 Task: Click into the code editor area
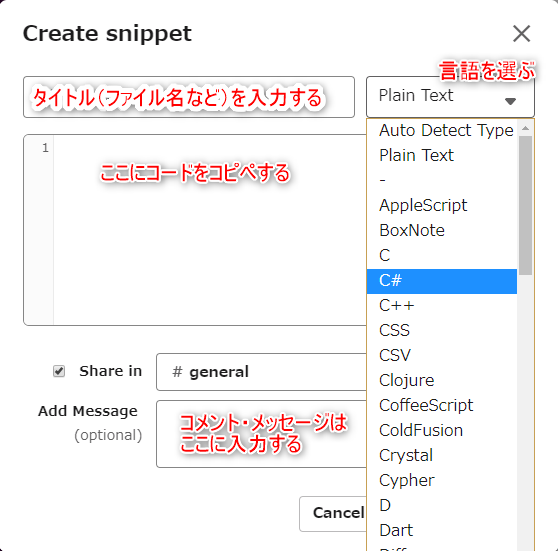pyautogui.click(x=210, y=230)
